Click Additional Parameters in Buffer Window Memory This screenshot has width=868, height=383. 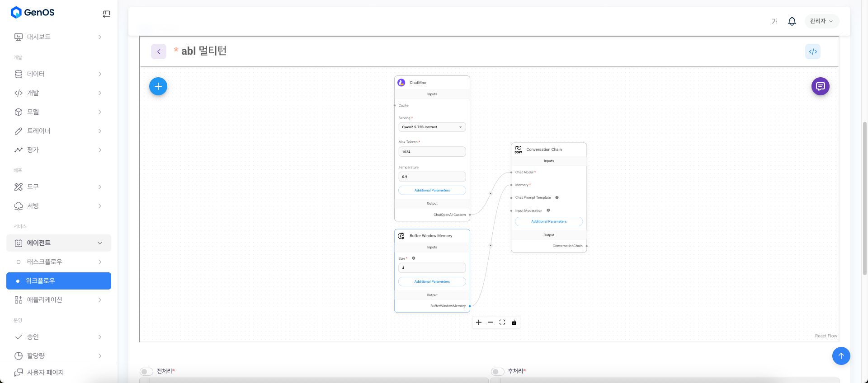(x=432, y=282)
